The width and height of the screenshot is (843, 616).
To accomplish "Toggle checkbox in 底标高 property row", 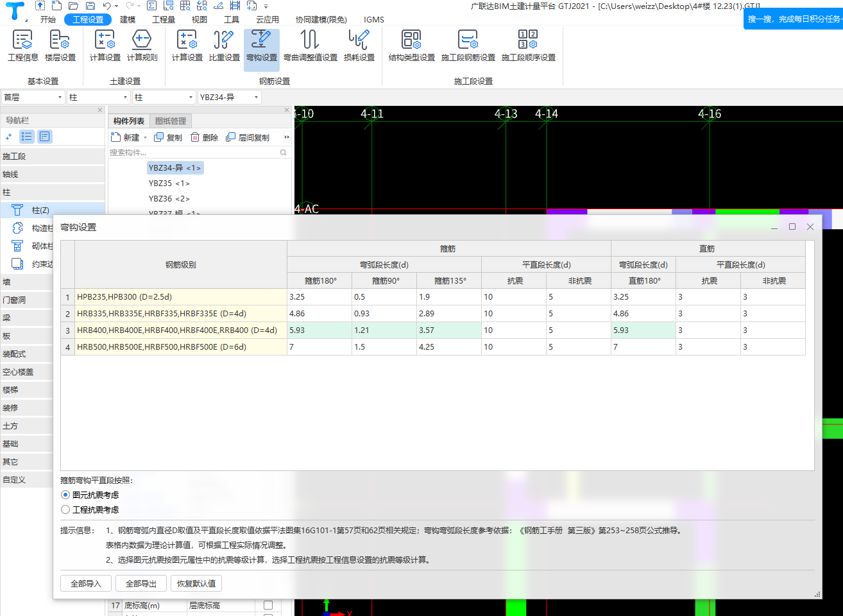I will (268, 605).
